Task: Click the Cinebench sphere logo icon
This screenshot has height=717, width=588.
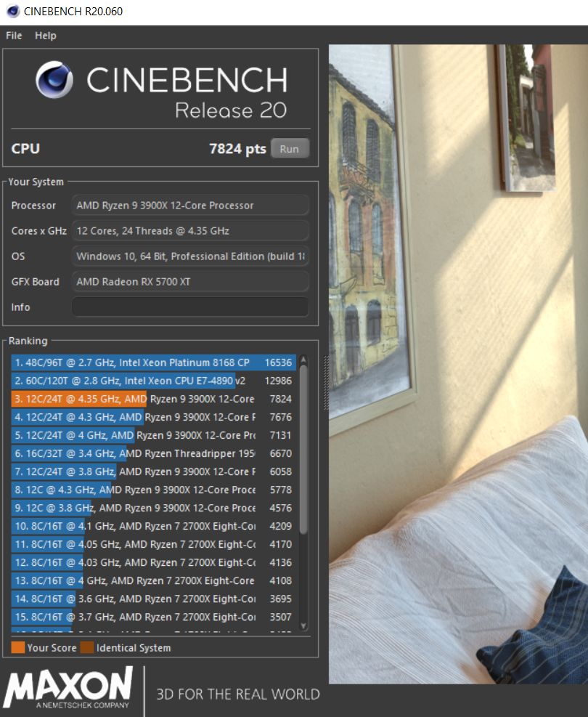Action: tap(54, 80)
